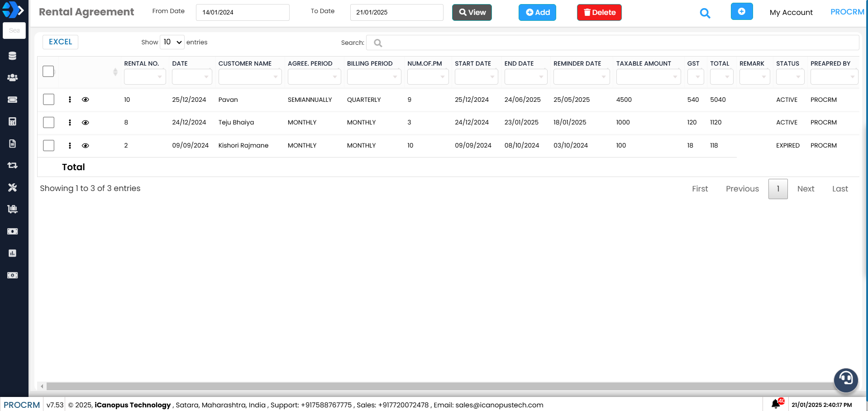This screenshot has width=868, height=411.
Task: Open the My Account menu
Action: pos(791,13)
